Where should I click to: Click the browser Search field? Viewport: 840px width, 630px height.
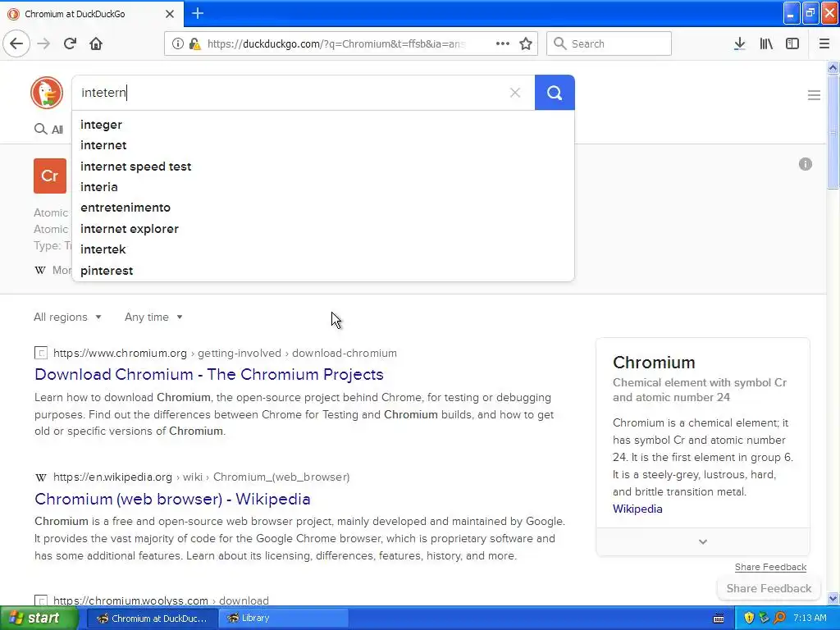pos(609,43)
